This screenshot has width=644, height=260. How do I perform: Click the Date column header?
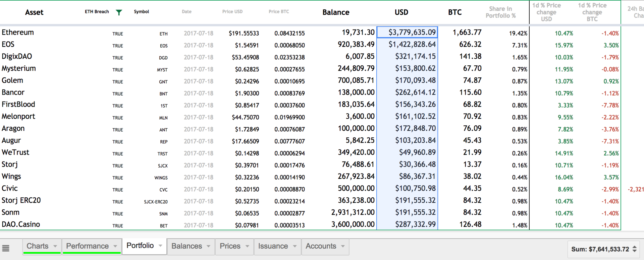click(186, 12)
